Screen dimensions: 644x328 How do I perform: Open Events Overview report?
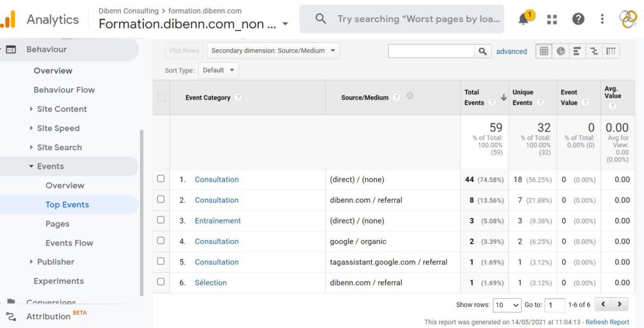(65, 185)
